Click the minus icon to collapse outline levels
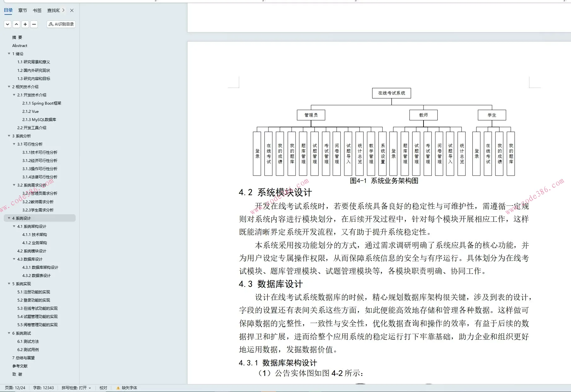571x392 pixels. tap(34, 24)
